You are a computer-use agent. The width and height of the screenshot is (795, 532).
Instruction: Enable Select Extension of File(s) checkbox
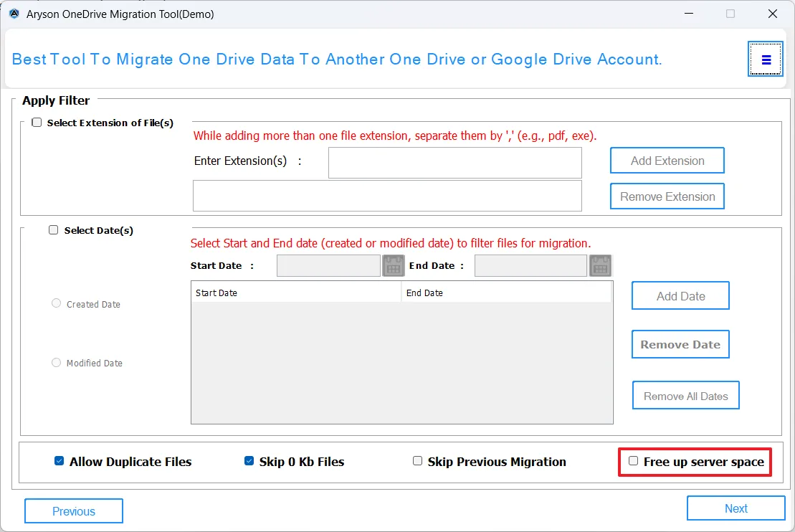[x=37, y=123]
